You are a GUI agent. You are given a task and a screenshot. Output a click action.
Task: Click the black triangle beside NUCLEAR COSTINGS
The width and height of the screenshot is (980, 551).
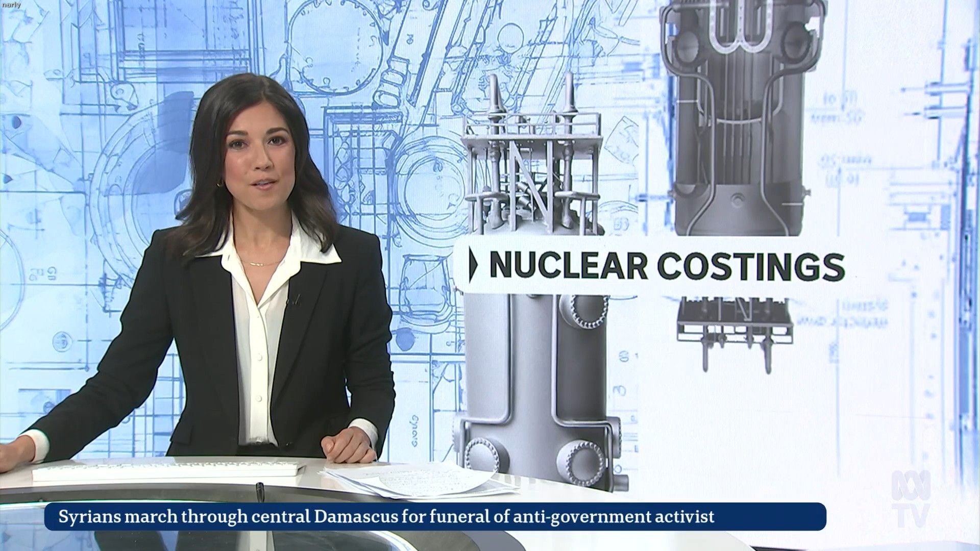click(473, 265)
